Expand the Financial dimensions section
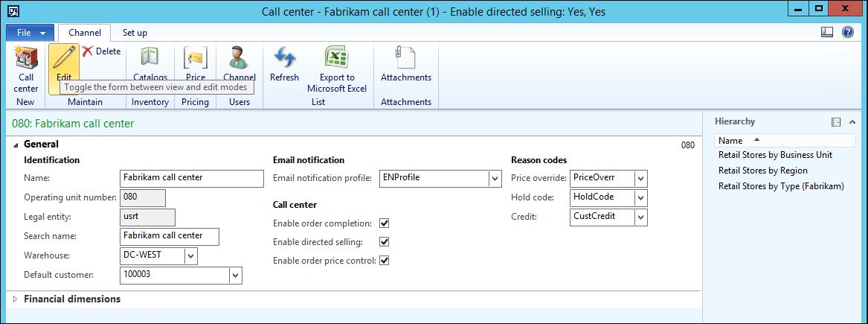The image size is (868, 324). pos(15,299)
